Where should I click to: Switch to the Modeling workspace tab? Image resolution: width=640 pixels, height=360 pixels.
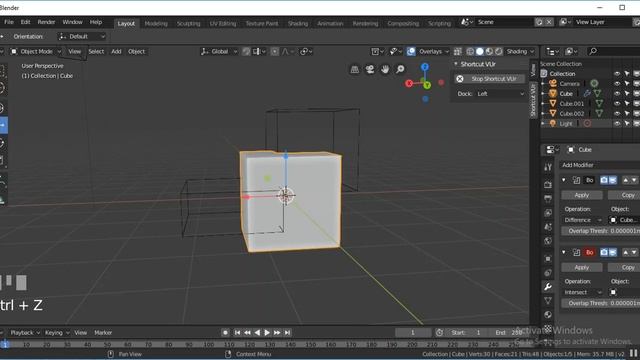pyautogui.click(x=156, y=23)
